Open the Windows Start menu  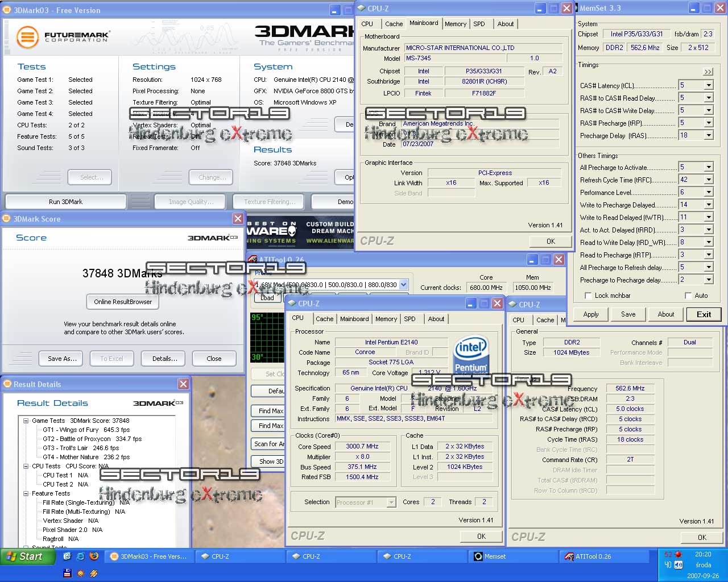(x=27, y=556)
